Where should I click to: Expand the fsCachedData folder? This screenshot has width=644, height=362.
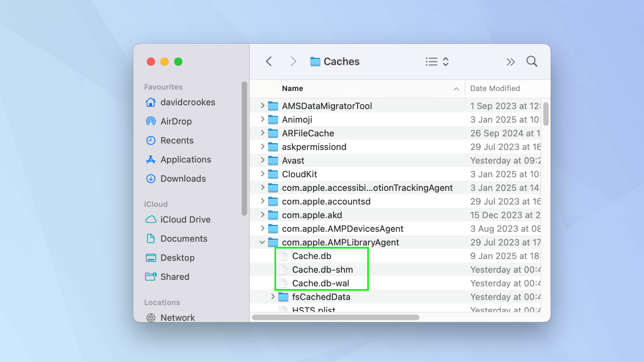pos(273,297)
